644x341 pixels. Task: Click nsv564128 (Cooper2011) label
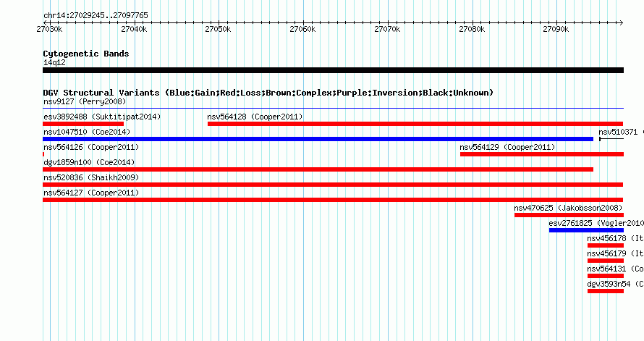[255, 117]
